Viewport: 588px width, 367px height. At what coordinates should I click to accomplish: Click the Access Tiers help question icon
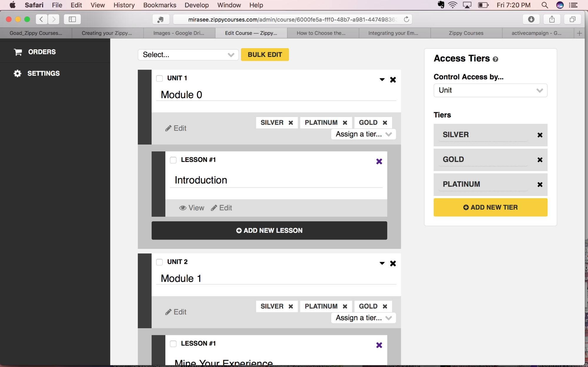pos(495,59)
